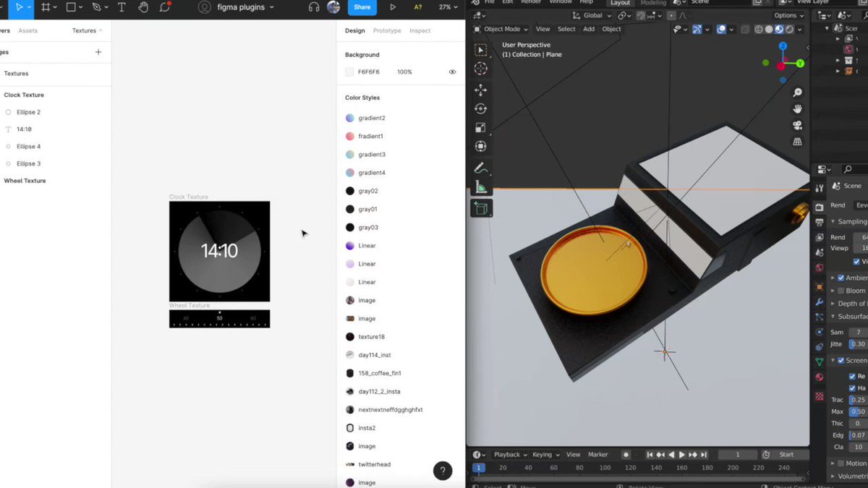
Task: Click frame 100 on the timeline
Action: click(x=605, y=468)
